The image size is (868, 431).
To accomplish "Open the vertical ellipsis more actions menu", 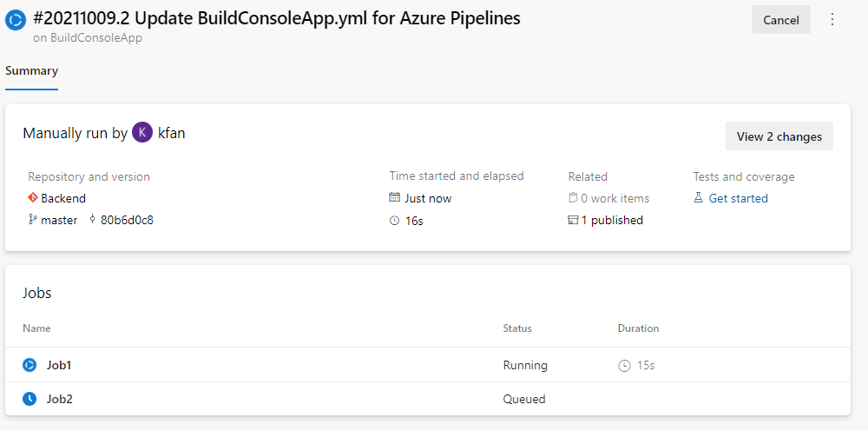I will coord(832,19).
